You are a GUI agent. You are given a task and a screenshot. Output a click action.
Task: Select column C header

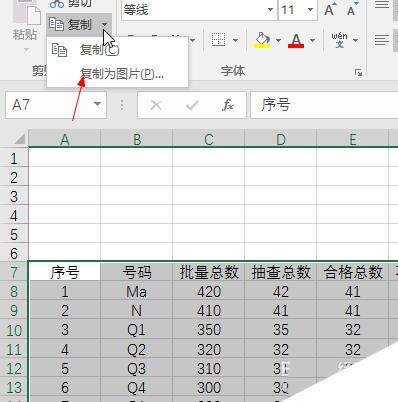pos(209,139)
